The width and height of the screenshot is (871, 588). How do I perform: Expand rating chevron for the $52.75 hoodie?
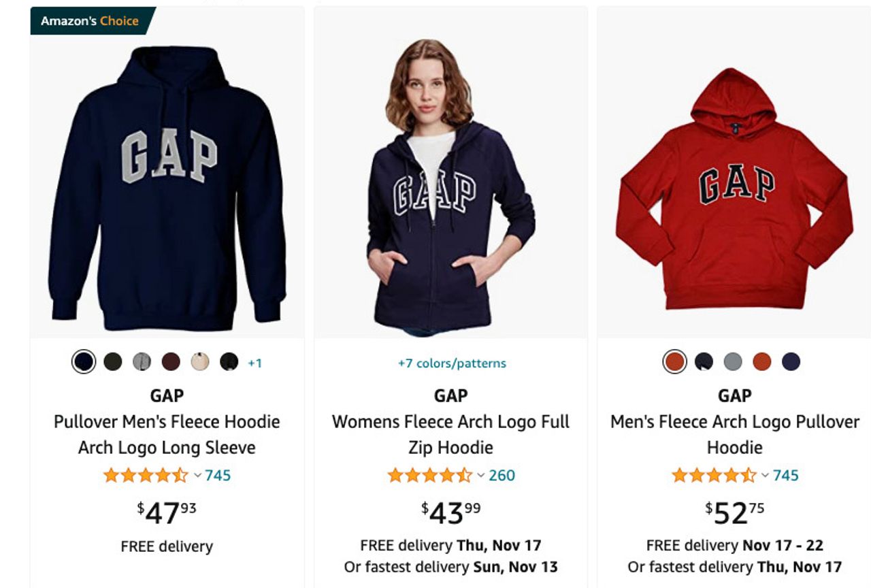click(x=765, y=475)
